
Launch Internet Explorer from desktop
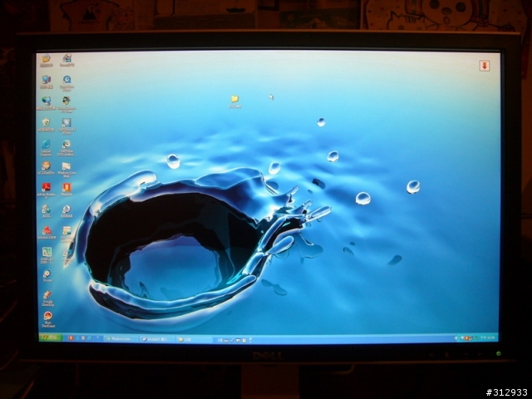[47, 148]
